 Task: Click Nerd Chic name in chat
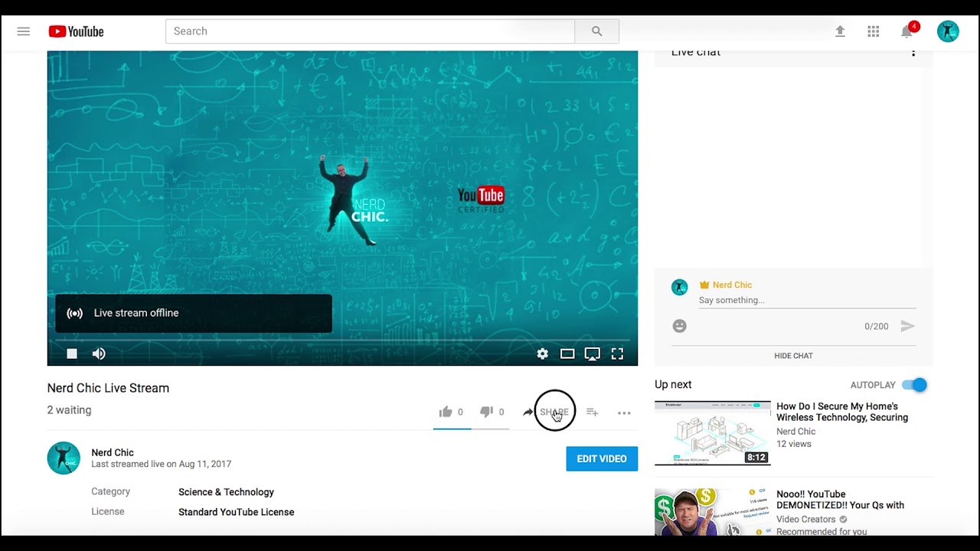click(x=732, y=285)
